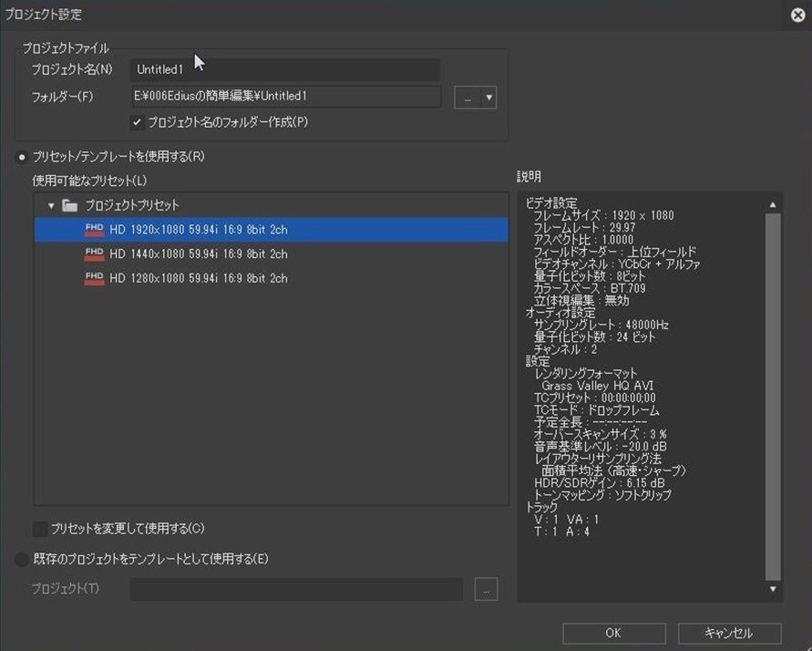Click the HDR/SDRゲイン : 6.15 dB line
The image size is (812, 651).
tap(599, 483)
